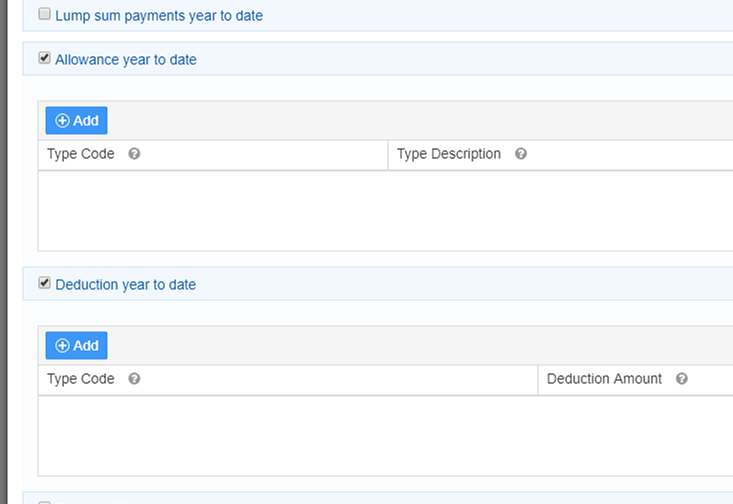Uncheck the Deduction year to date checkbox
Viewport: 733px width, 504px height.
coord(44,284)
